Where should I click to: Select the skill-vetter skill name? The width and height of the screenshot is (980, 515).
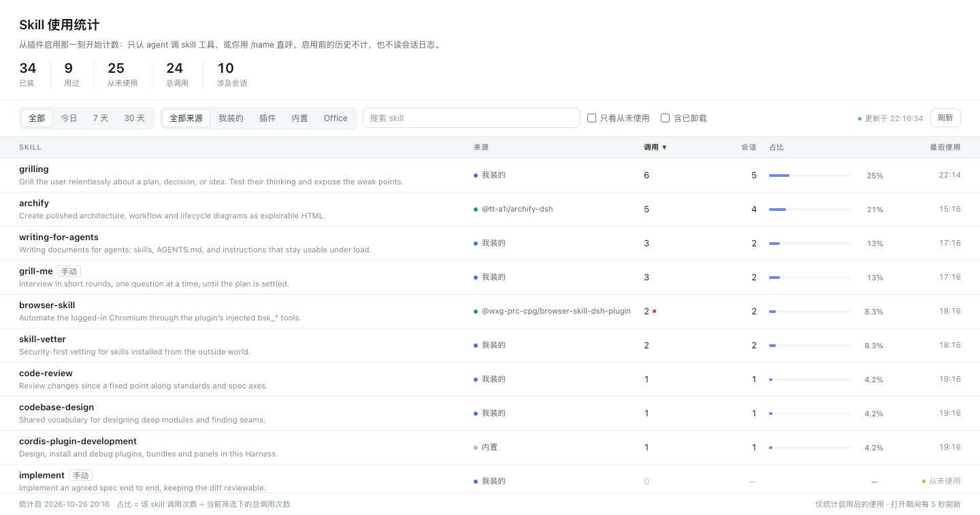[42, 339]
